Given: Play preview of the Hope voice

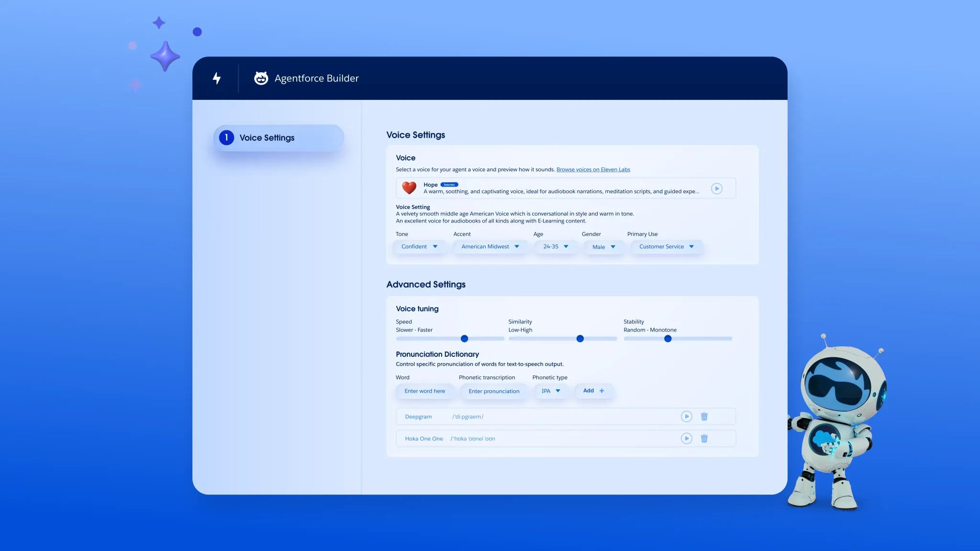Looking at the screenshot, I should click(x=716, y=188).
